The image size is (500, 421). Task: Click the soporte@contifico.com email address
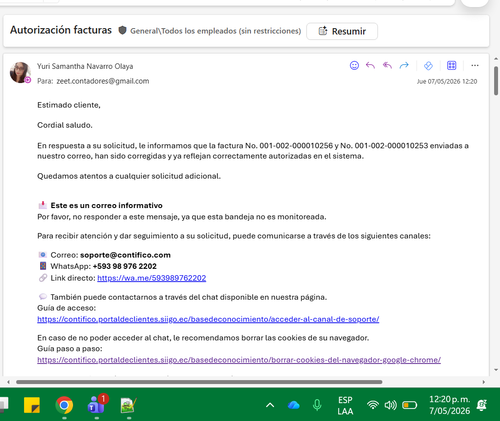(x=125, y=255)
